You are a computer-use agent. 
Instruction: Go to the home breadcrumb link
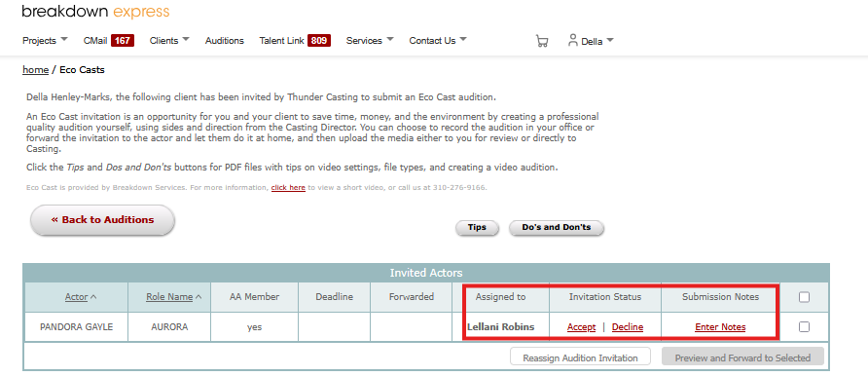(x=35, y=70)
